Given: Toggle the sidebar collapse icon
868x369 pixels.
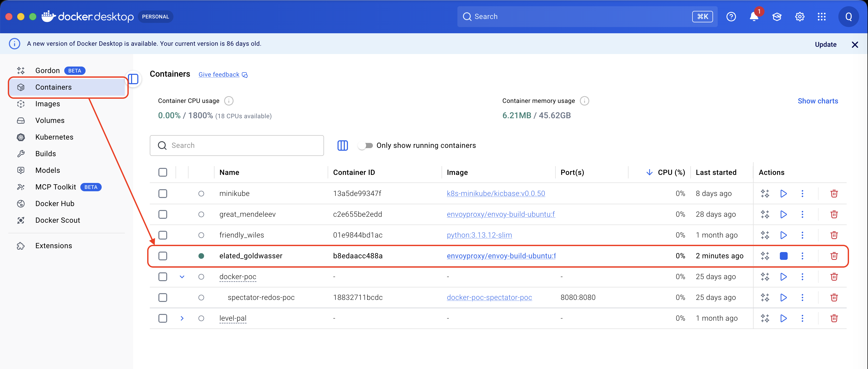Looking at the screenshot, I should [x=133, y=79].
